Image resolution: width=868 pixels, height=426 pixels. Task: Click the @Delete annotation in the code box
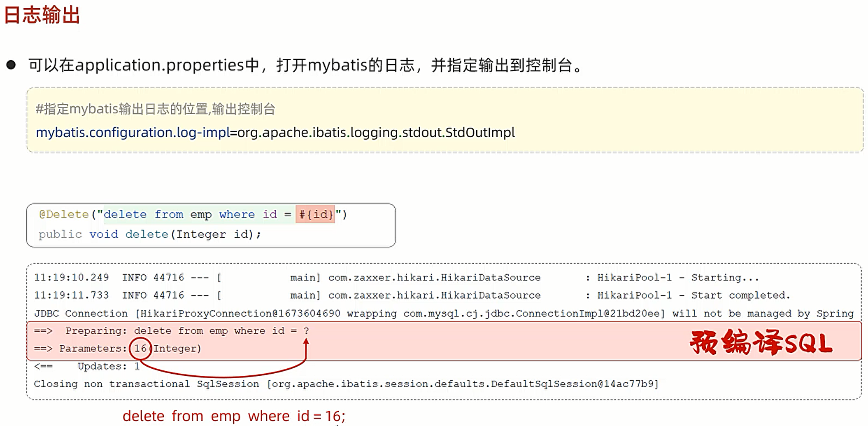tap(64, 214)
